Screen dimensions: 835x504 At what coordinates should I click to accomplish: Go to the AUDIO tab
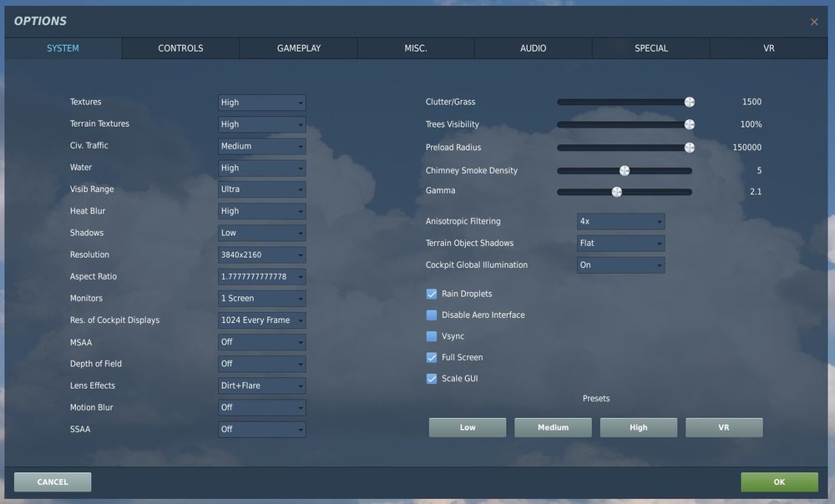(x=533, y=48)
